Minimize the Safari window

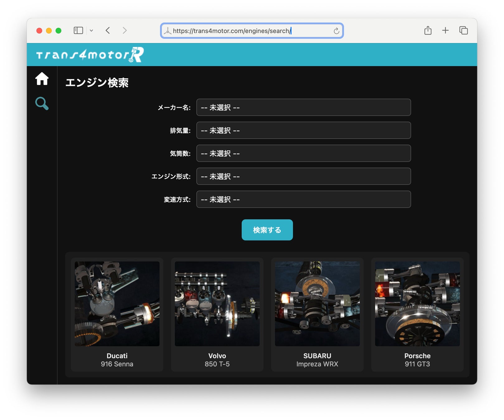coord(49,30)
